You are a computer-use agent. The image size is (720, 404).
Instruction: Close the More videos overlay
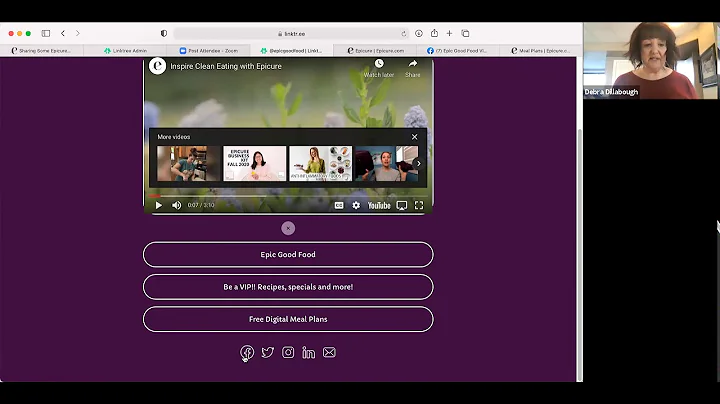pos(415,137)
